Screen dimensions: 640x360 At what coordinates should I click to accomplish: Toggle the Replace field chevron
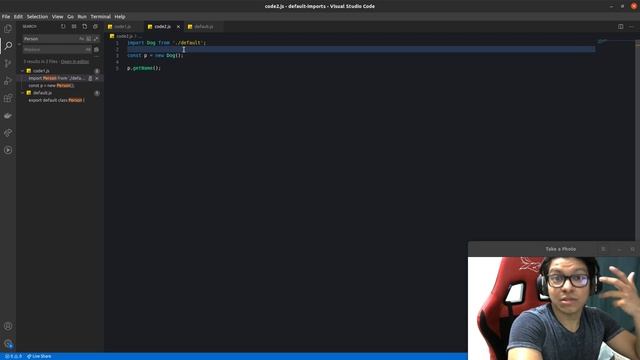click(x=19, y=44)
